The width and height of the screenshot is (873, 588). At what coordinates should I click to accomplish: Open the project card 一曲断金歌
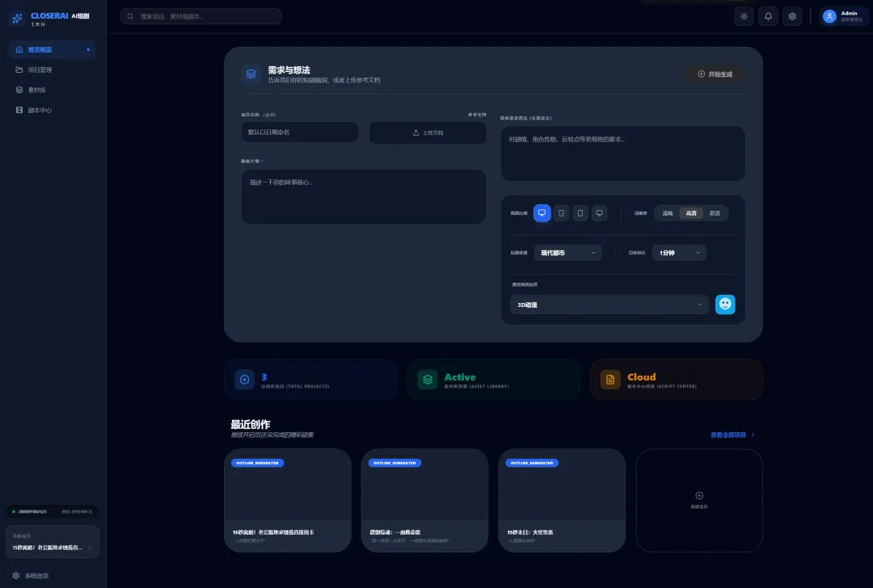424,500
